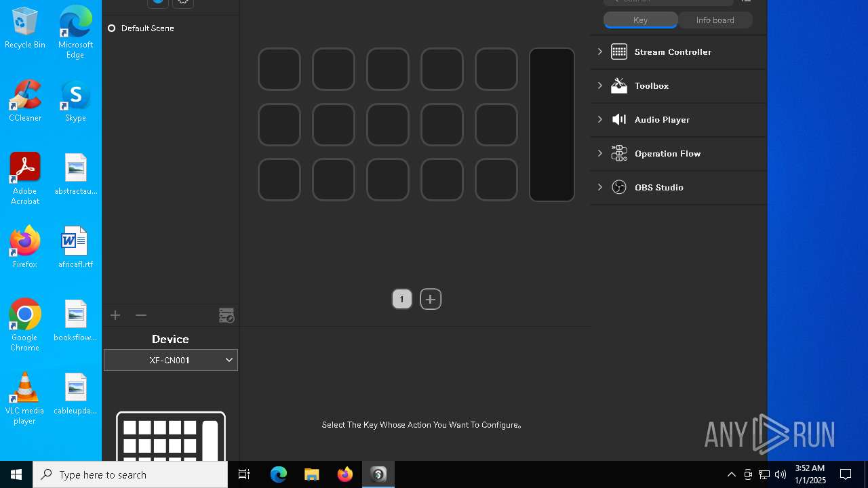
Task: Select the Default Scene radio button
Action: pyautogui.click(x=112, y=28)
